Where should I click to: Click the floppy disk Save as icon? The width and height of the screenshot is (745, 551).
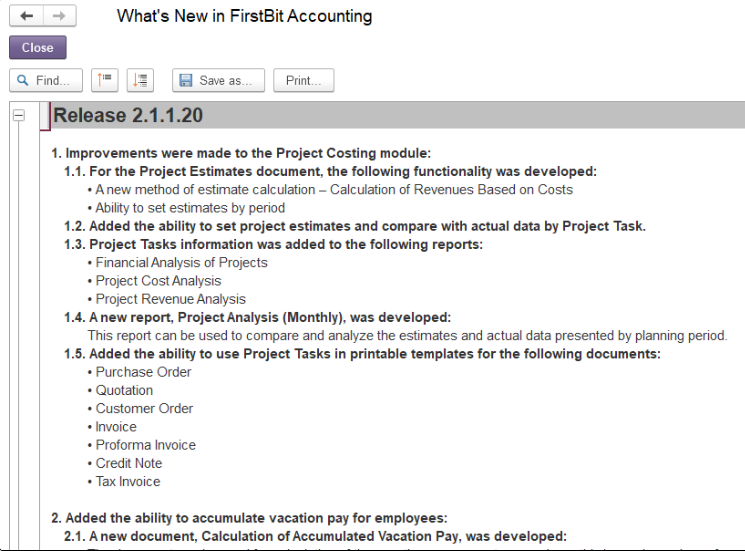pos(186,80)
